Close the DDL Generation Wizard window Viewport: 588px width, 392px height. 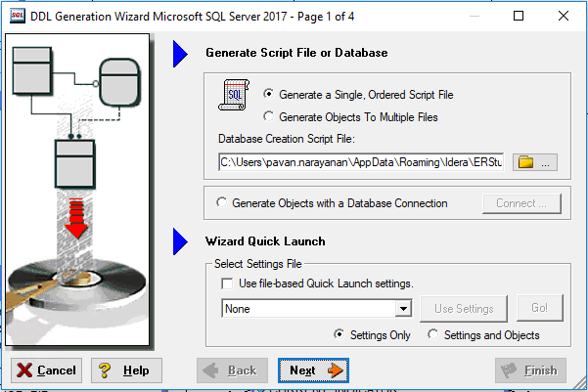point(564,16)
